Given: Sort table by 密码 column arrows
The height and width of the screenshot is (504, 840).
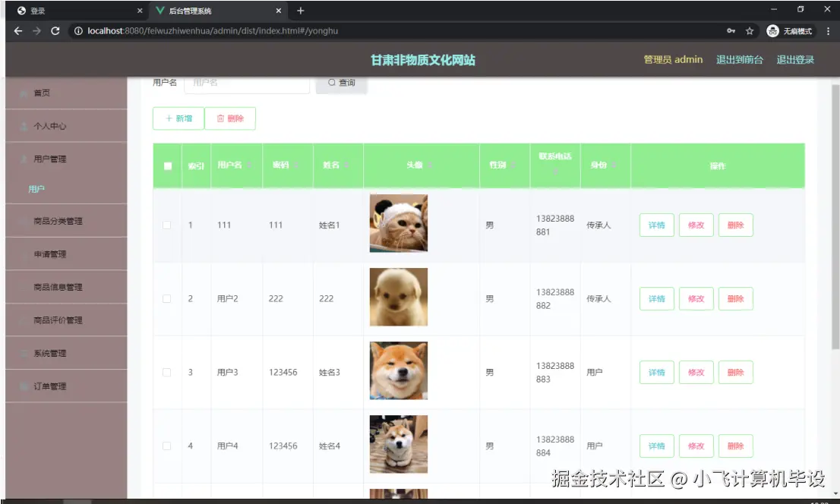Looking at the screenshot, I should click(x=296, y=165).
